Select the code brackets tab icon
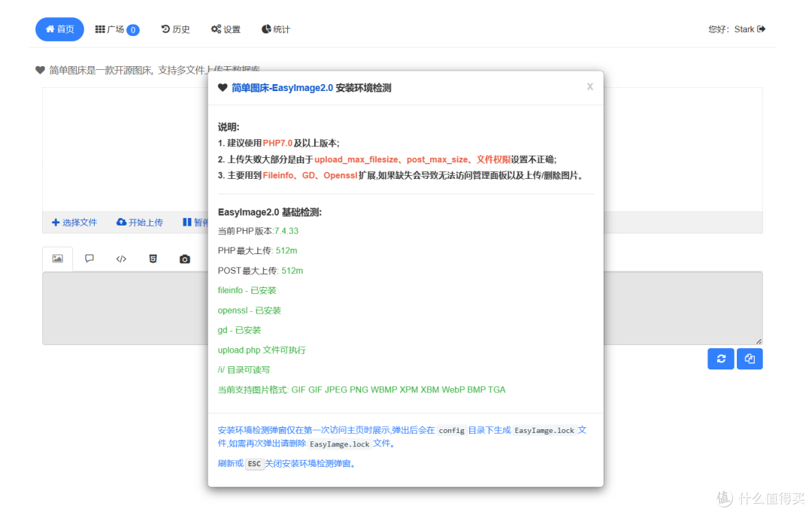Screen dimensions: 812x515 coord(121,259)
